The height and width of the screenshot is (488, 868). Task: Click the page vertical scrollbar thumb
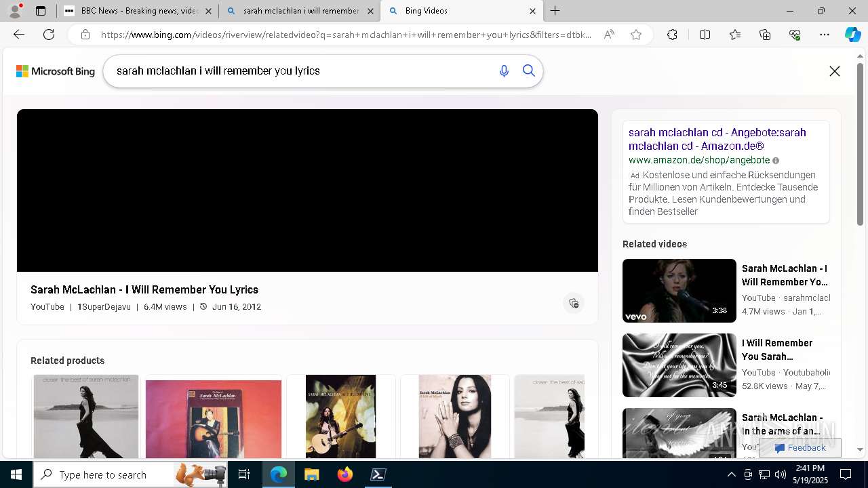coord(861,144)
